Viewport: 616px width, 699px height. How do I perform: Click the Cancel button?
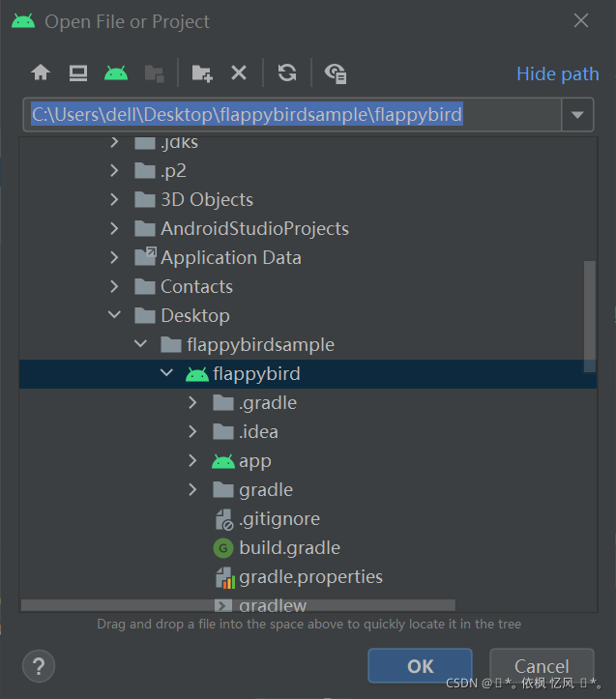[542, 666]
